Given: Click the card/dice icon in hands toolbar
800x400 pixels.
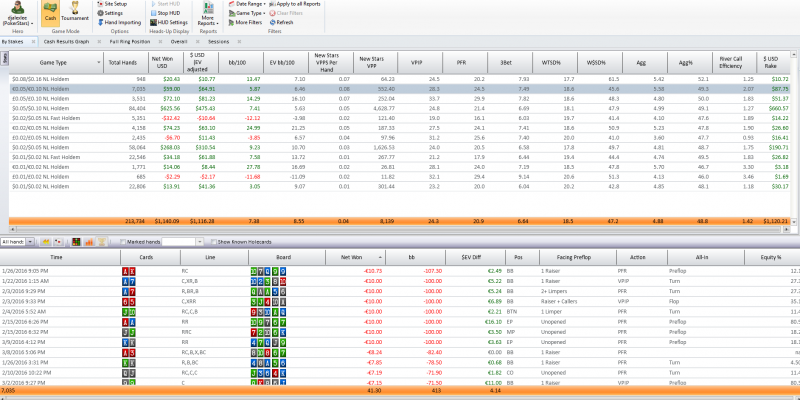Looking at the screenshot, I should [59, 241].
